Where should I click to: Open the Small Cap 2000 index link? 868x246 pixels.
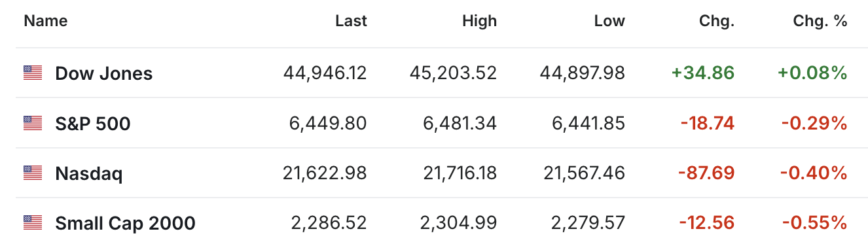[x=125, y=223]
